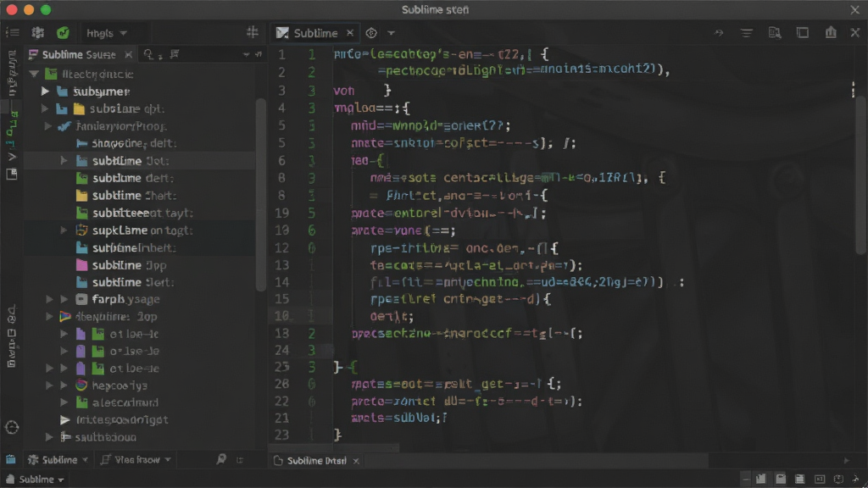Click the clock-like round icon in status bar right
The width and height of the screenshot is (868, 488).
pos(838,480)
